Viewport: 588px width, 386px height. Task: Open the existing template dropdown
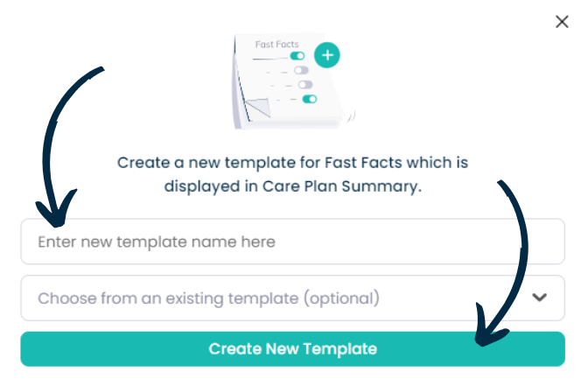pos(292,298)
